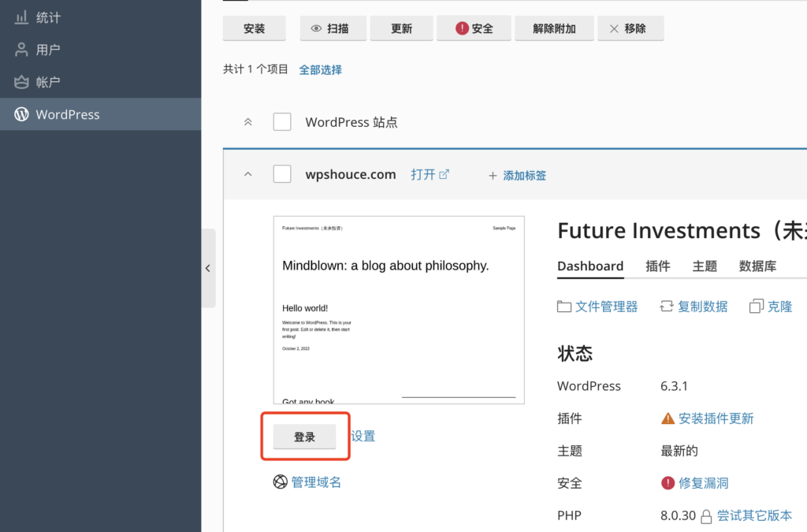Click the file manager folder icon
807x532 pixels.
pyautogui.click(x=564, y=307)
